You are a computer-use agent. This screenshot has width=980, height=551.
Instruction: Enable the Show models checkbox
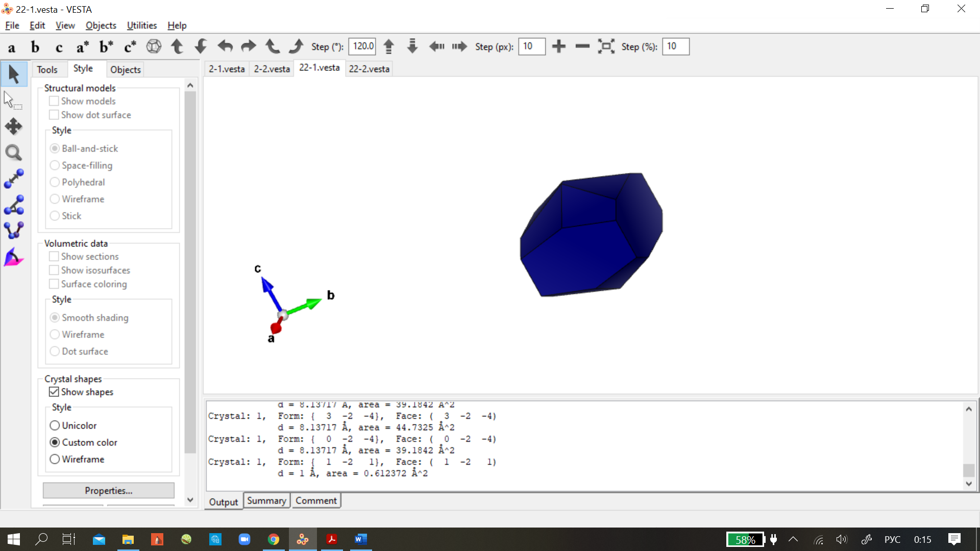[x=54, y=101]
